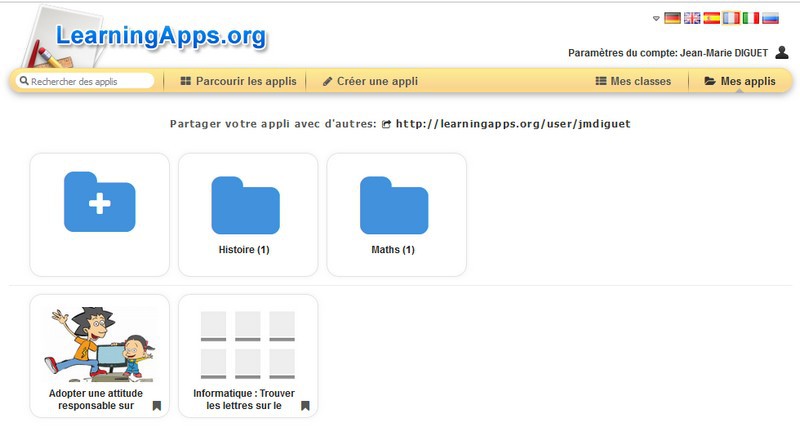Viewport: 800px width, 432px height.
Task: Open Parcourir les applis menu
Action: pyautogui.click(x=238, y=81)
